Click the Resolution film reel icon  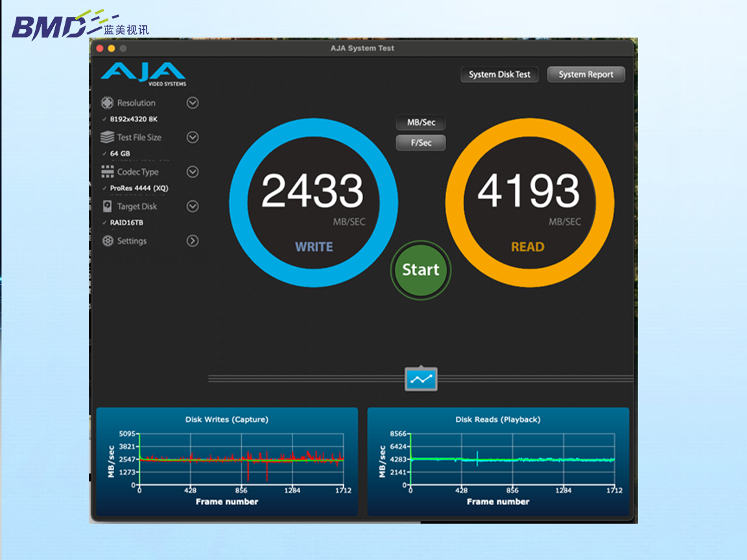[x=107, y=103]
